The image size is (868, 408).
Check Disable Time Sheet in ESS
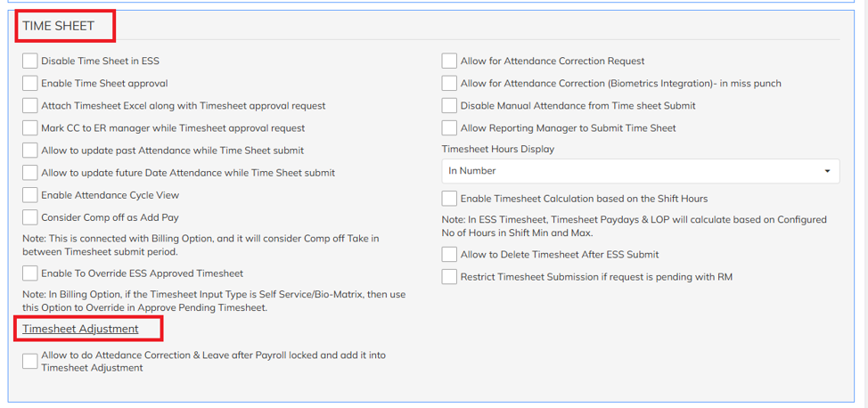[30, 61]
